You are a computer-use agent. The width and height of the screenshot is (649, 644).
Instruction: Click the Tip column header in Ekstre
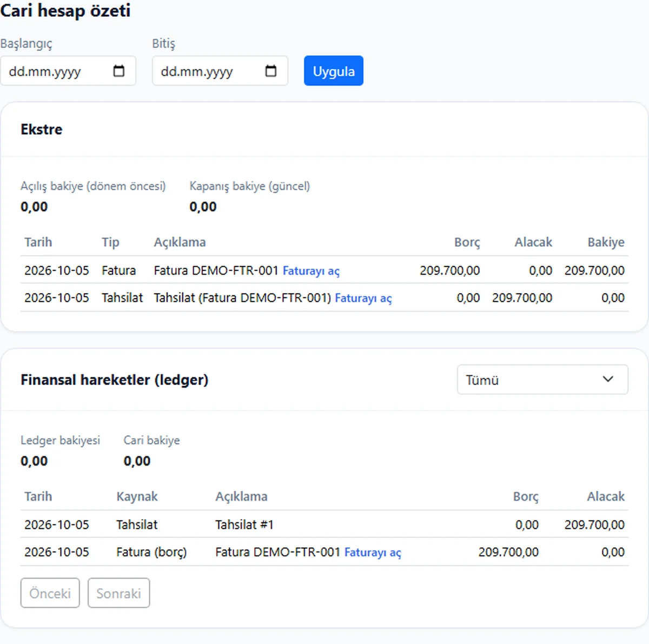[110, 242]
